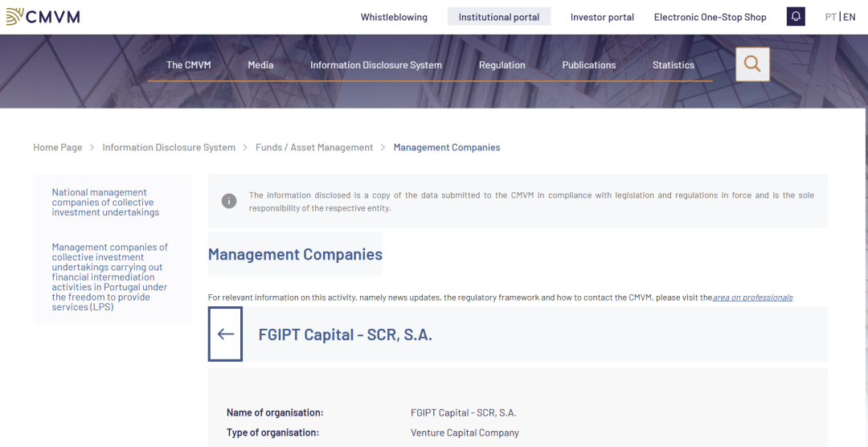Click the Management Companies heading

[295, 254]
